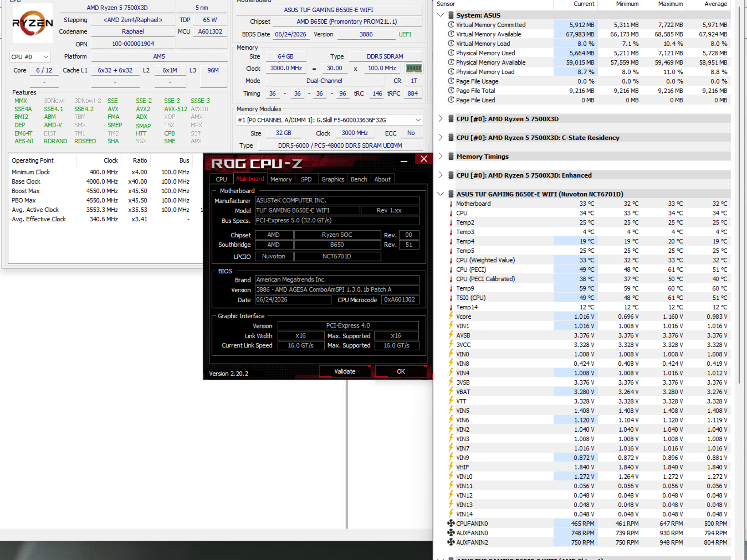The image size is (747, 560).
Task: Click clock icon beside Page File Total
Action: (451, 90)
